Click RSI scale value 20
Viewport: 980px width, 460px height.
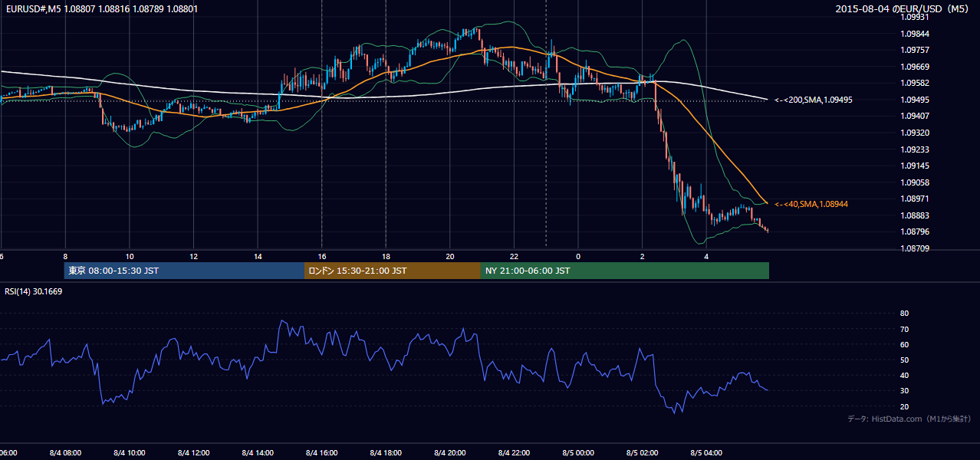tap(904, 406)
